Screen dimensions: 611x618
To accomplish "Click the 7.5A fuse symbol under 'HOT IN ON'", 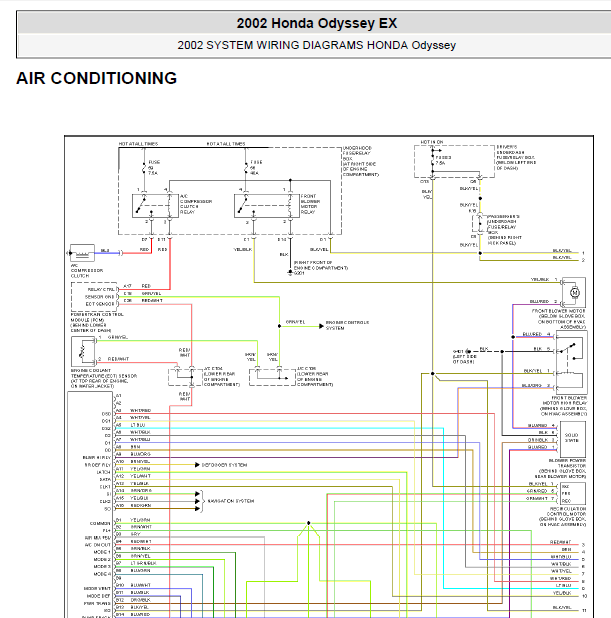I will click(x=432, y=160).
